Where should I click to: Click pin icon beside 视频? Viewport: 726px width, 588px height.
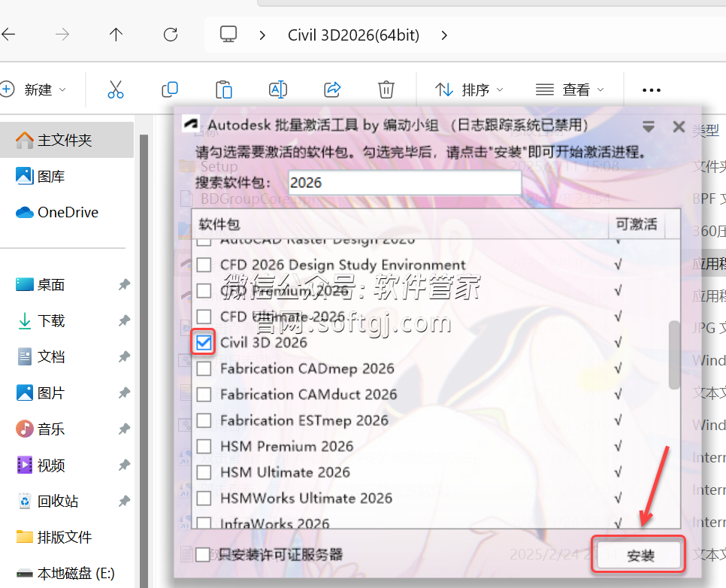point(124,465)
